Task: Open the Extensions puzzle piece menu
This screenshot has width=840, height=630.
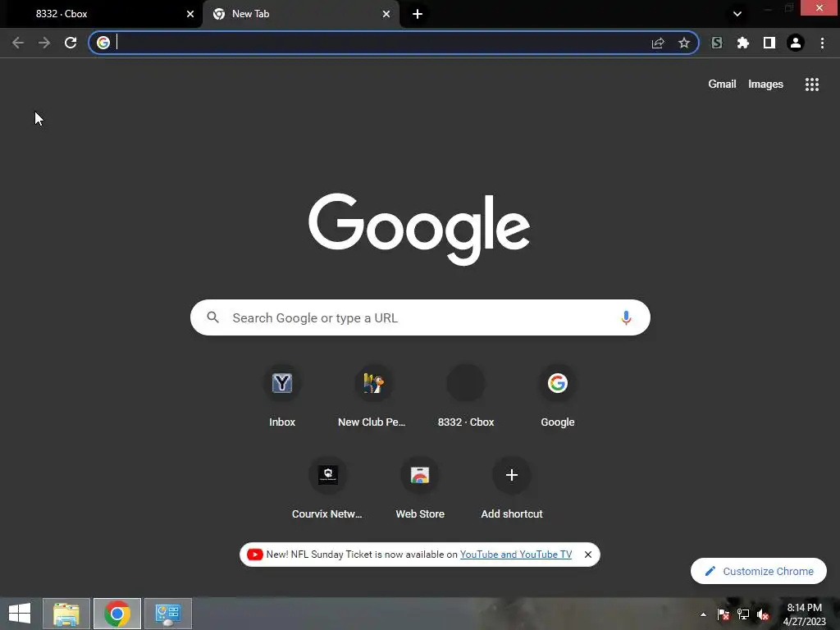Action: 743,43
